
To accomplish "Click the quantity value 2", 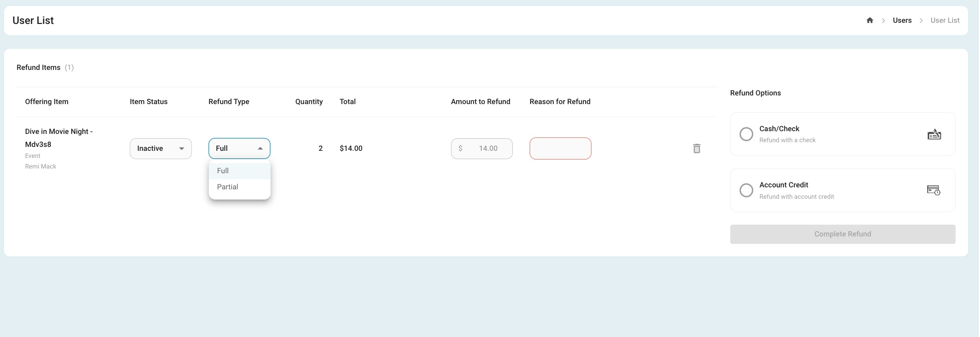I will click(x=321, y=148).
